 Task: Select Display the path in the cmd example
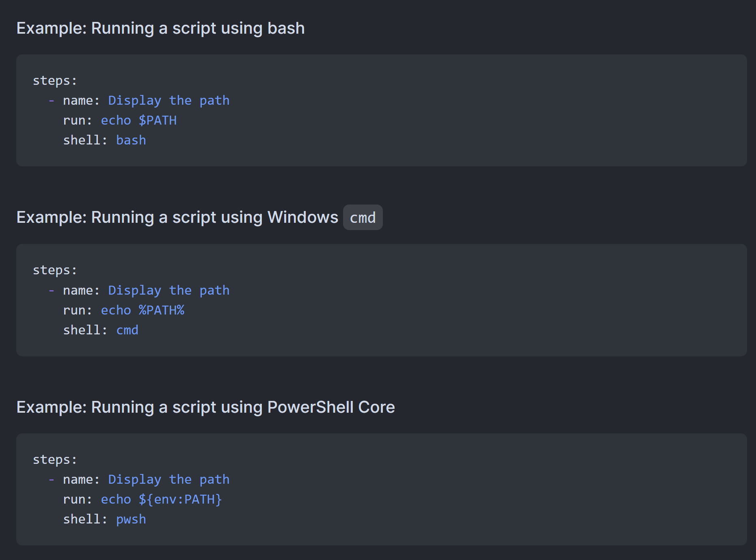[x=168, y=290]
